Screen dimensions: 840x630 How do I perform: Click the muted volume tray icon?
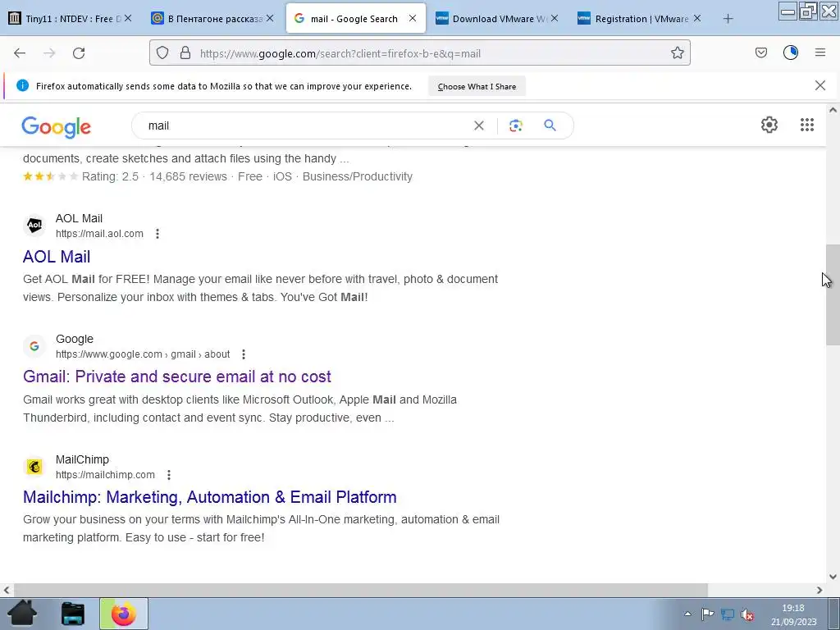pos(747,614)
